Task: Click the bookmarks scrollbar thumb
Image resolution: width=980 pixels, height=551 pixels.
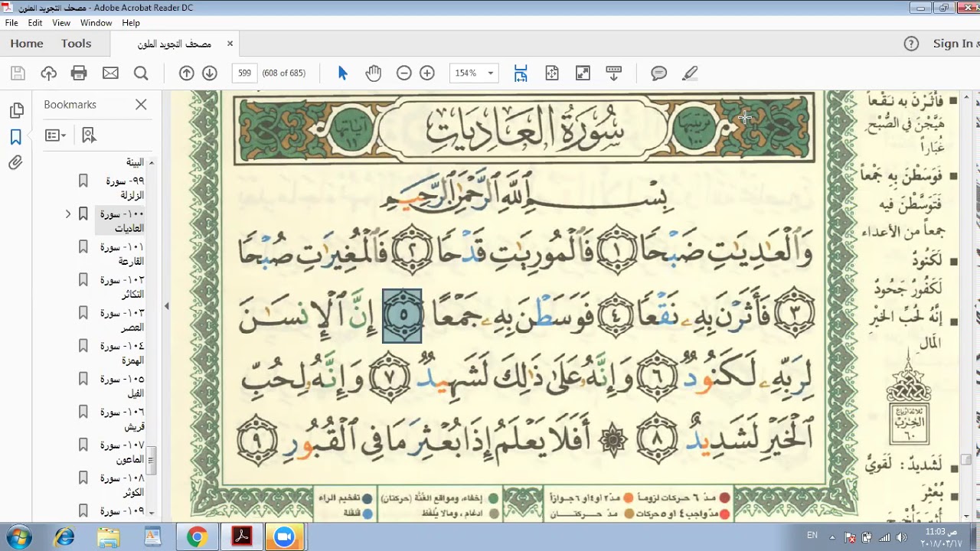Action: point(151,461)
